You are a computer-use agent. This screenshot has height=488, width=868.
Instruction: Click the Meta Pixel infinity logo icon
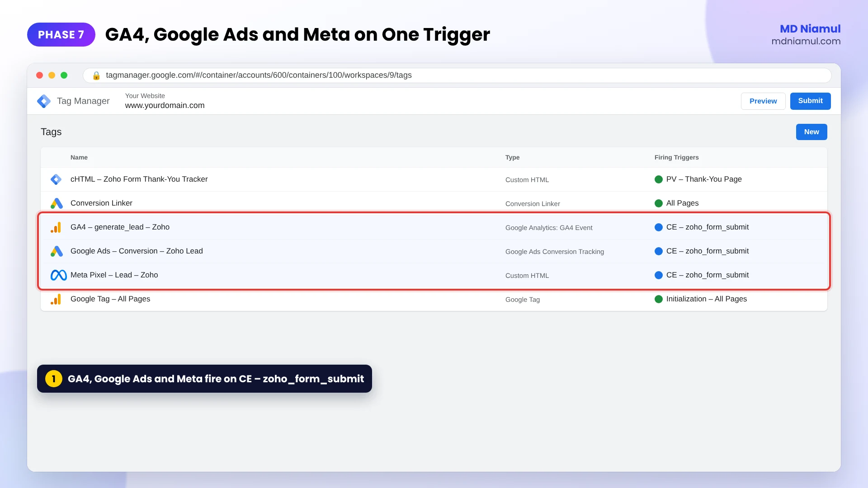point(59,275)
